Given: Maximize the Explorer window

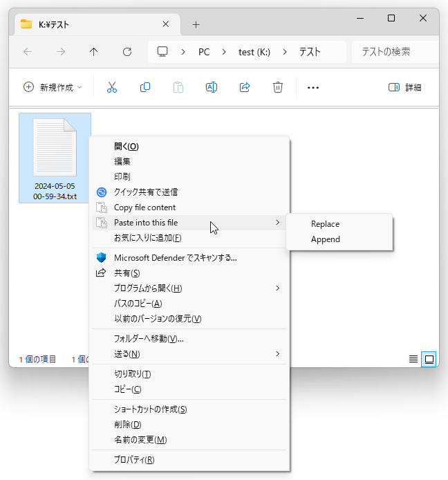Looking at the screenshot, I should [x=391, y=19].
